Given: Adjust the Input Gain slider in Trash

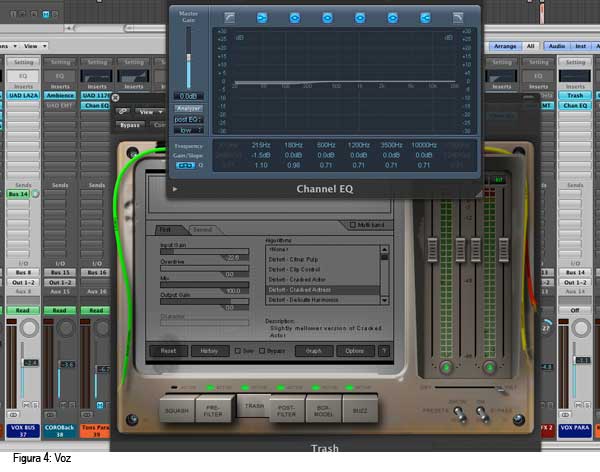Looking at the screenshot, I should 204,252.
